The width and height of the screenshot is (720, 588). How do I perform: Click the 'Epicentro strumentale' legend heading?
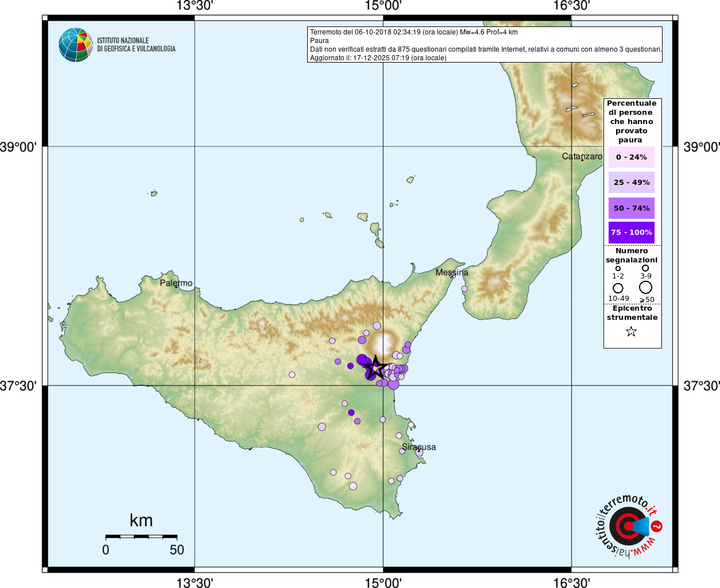click(x=632, y=313)
